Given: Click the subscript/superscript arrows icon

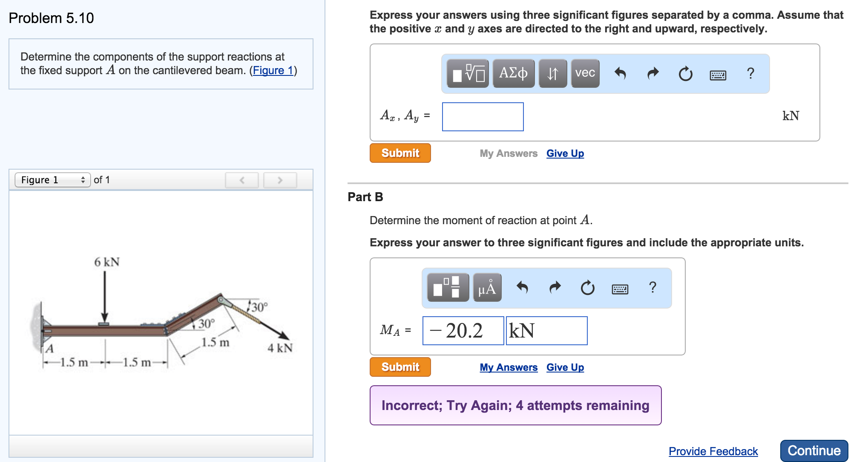Looking at the screenshot, I should pos(552,73).
